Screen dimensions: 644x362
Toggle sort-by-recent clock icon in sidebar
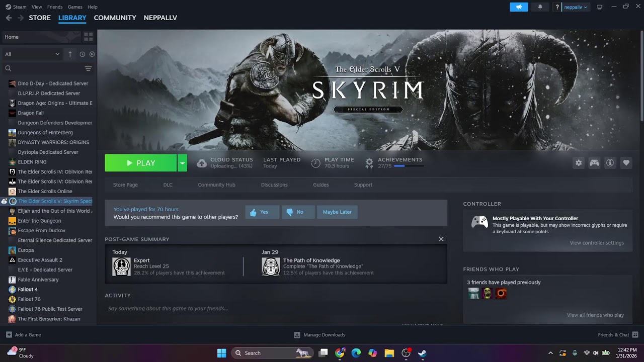point(83,54)
